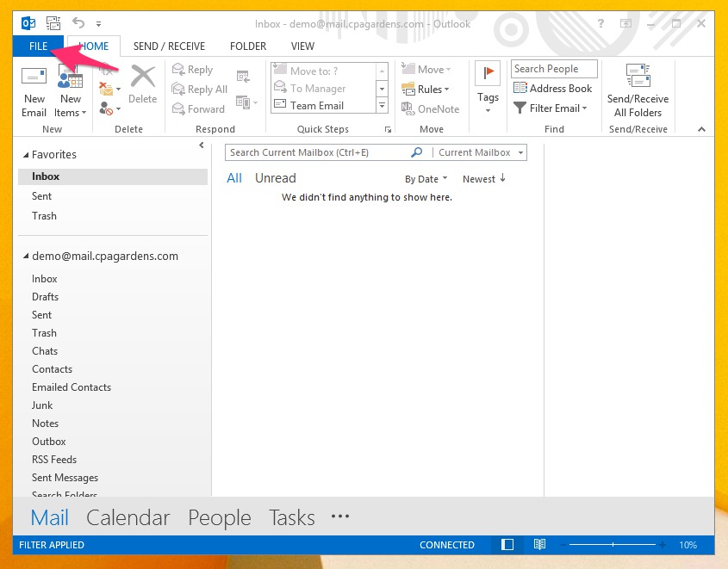728x569 pixels.
Task: Click the Team Email quick step
Action: tap(317, 106)
